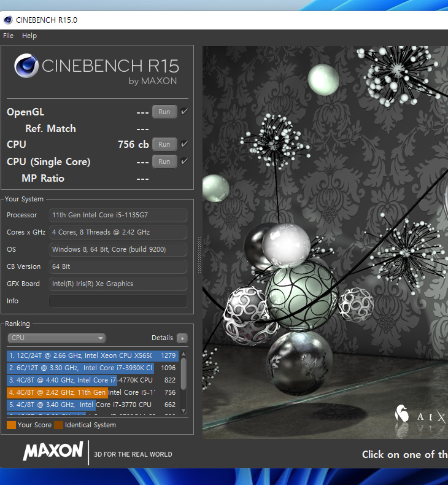Run the OpenGL benchmark

coord(164,112)
